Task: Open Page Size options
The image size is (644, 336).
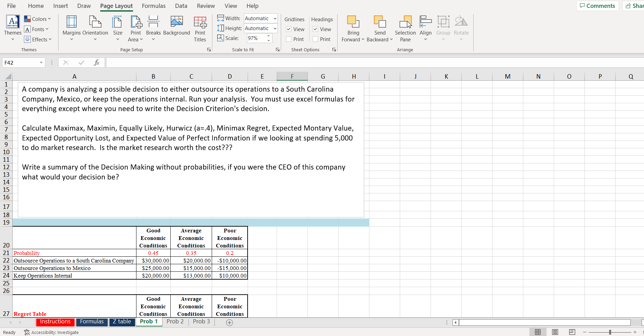Action: pyautogui.click(x=118, y=29)
